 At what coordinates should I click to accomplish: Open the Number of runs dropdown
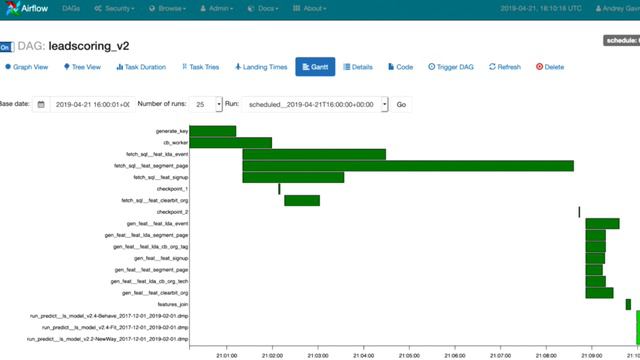pyautogui.click(x=206, y=104)
